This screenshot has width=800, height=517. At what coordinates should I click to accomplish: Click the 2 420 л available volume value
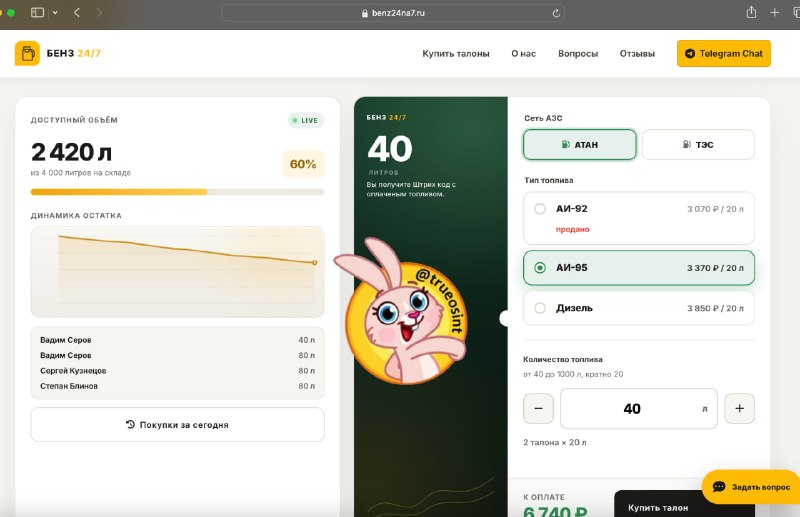coord(71,152)
